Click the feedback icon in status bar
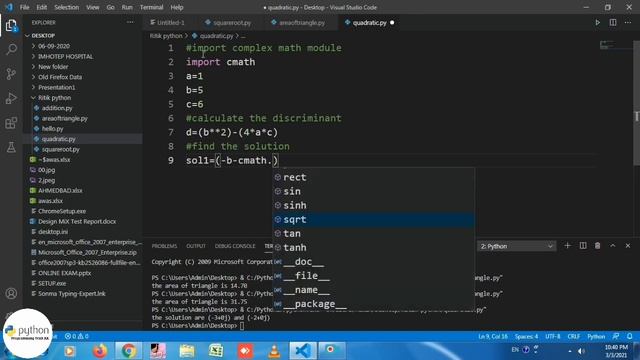Screen dimensions: 640x360 pos(616,336)
